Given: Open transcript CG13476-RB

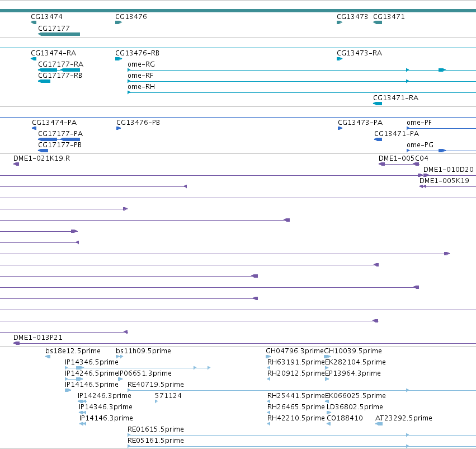Looking at the screenshot, I should coord(137,53).
